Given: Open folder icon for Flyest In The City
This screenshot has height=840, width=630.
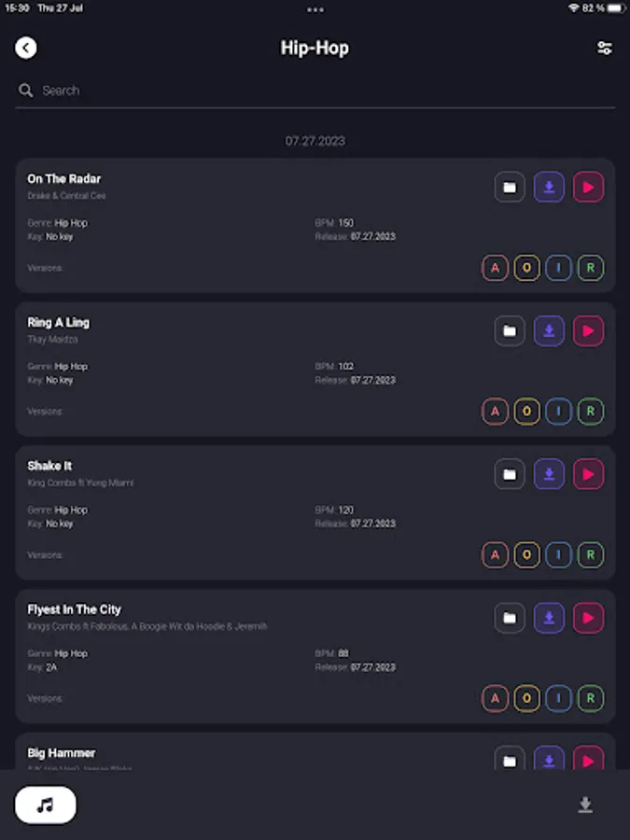Looking at the screenshot, I should click(x=510, y=618).
